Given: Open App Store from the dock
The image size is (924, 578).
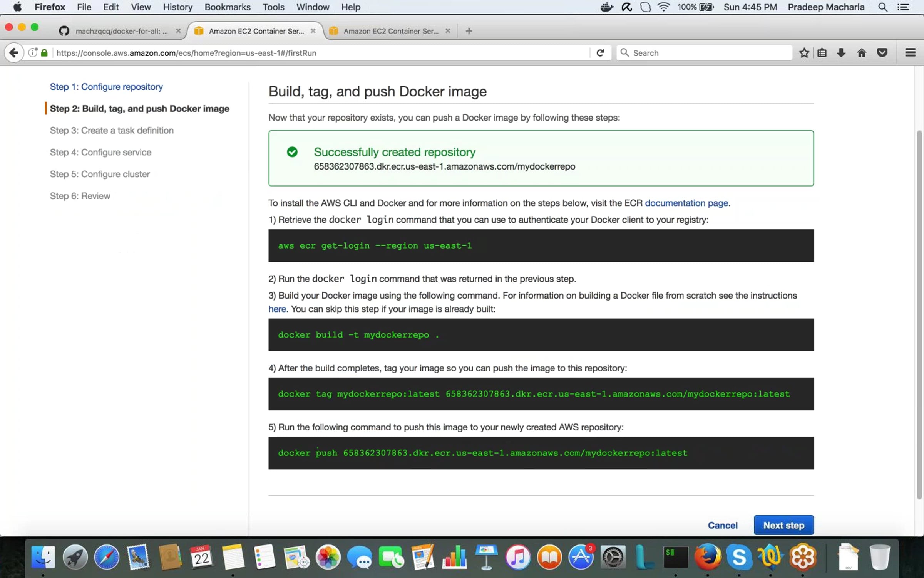Looking at the screenshot, I should (581, 557).
